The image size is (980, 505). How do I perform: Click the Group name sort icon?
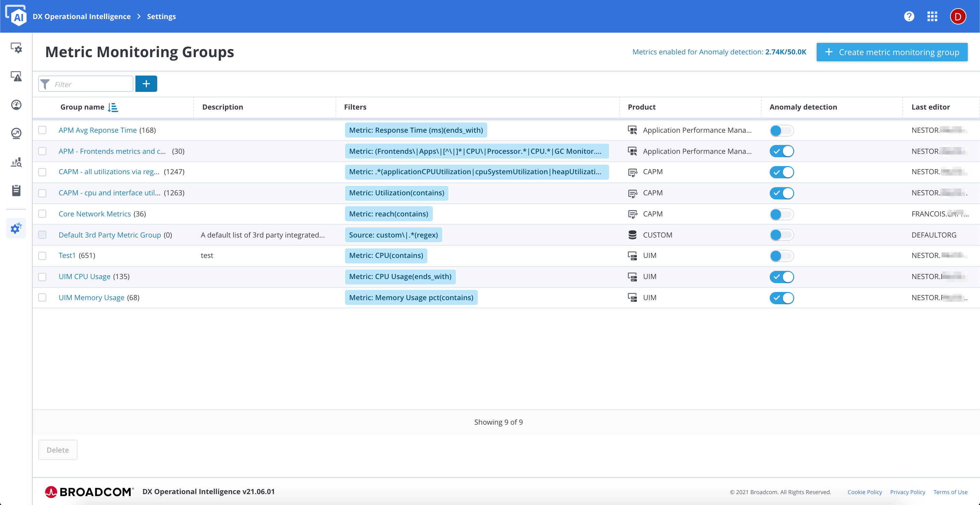pos(113,107)
